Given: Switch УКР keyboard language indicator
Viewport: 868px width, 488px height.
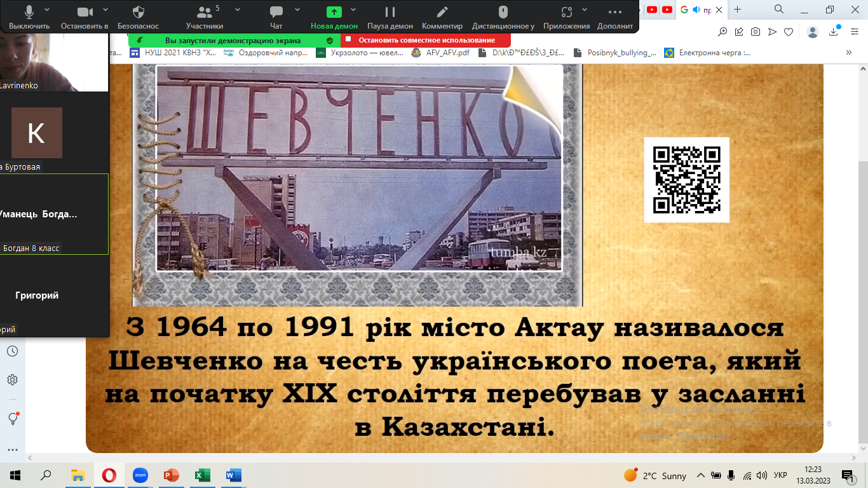Looking at the screenshot, I should [x=780, y=475].
